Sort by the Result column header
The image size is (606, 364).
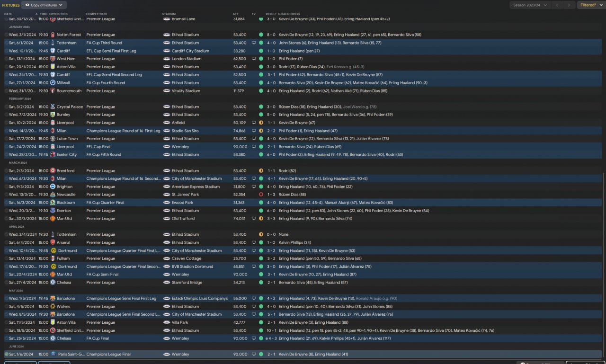271,14
